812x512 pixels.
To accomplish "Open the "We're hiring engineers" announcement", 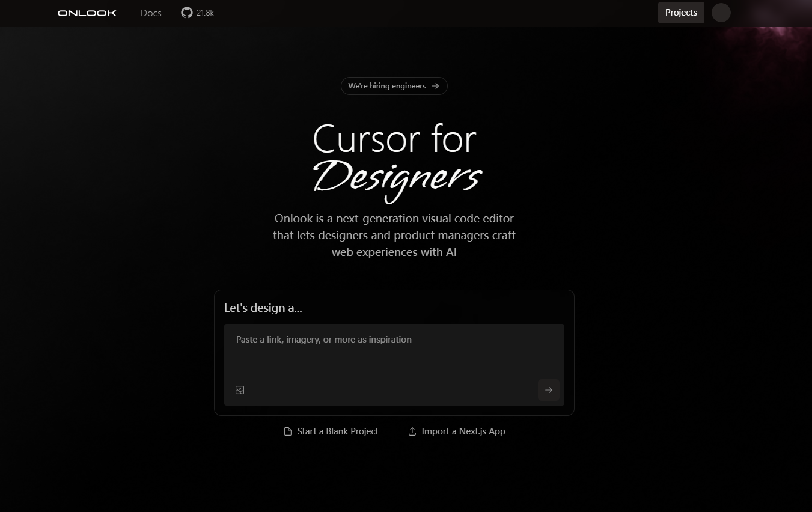I will [x=387, y=86].
